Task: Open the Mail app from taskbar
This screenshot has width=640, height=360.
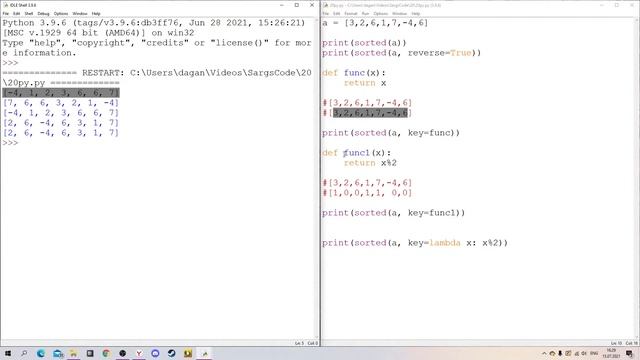Action: (58, 353)
